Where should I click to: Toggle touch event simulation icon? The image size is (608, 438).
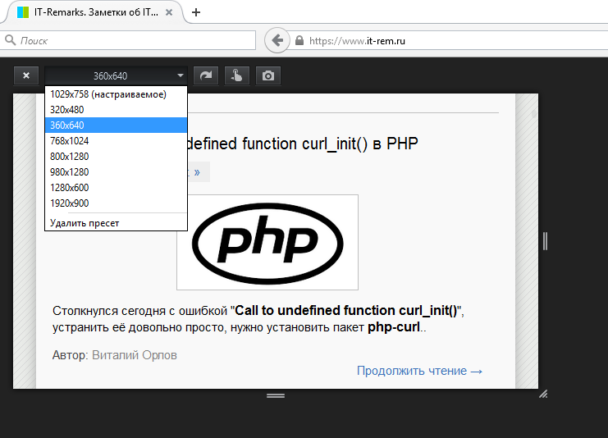coord(237,76)
